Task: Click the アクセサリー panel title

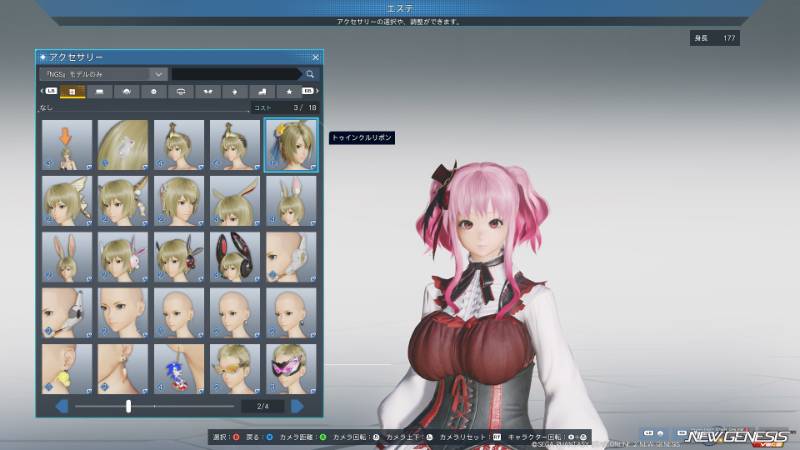Action: pyautogui.click(x=76, y=57)
